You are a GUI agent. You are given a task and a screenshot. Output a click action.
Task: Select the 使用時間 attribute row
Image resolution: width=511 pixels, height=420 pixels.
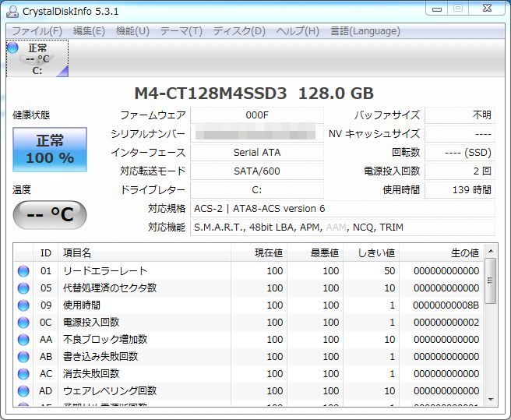point(248,305)
